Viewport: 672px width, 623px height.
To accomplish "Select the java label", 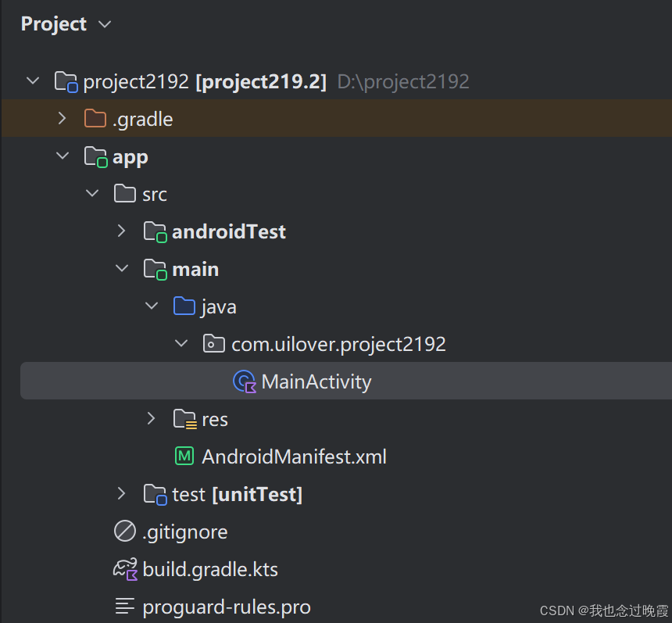I will [x=219, y=307].
